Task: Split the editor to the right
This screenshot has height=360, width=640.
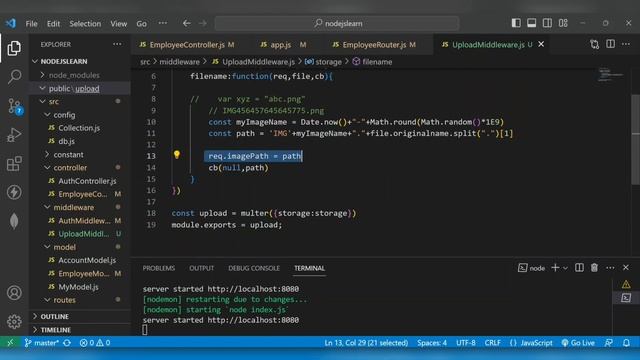Action: coord(610,44)
